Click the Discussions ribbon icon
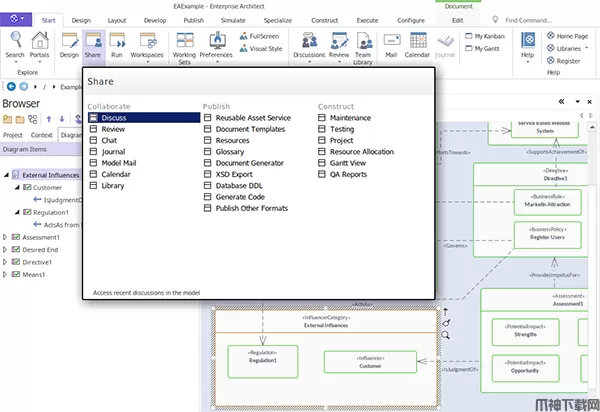Screen dimensions: 600x412 (x=309, y=43)
